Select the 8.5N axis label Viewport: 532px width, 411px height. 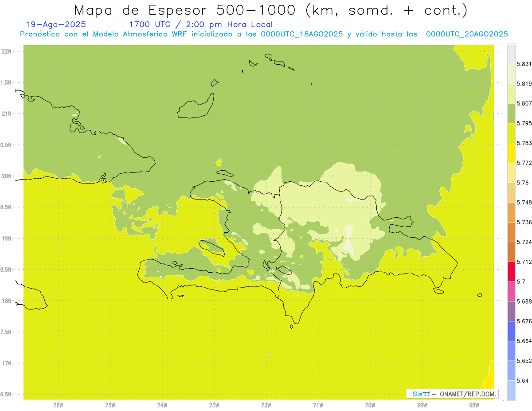click(x=6, y=270)
